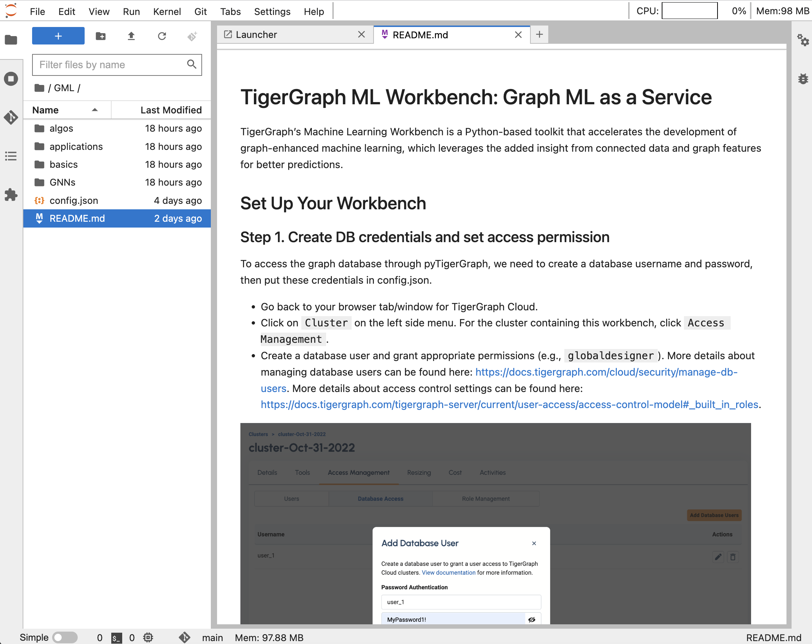812x644 pixels.
Task: Sort files by Name column arrow
Action: click(x=95, y=110)
